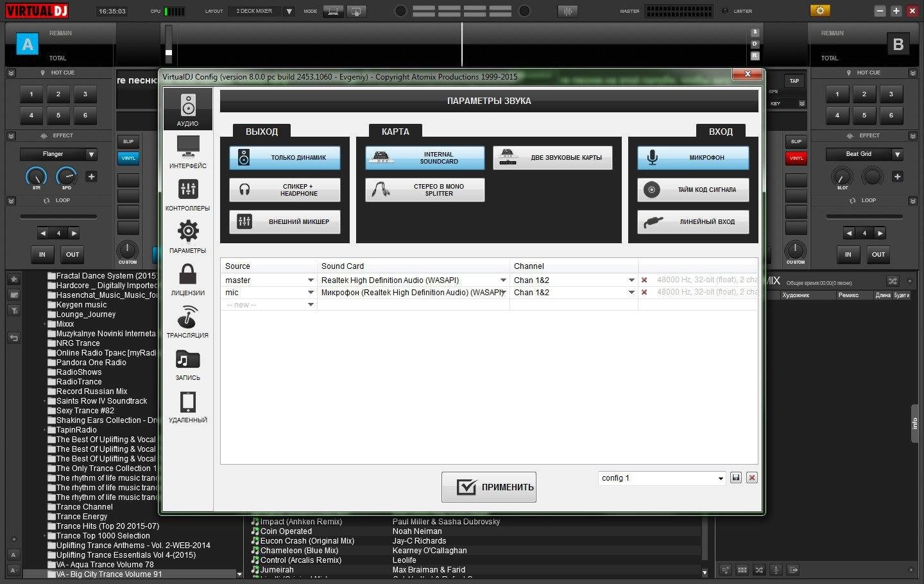Select the ВЫХОД tab header
The height and width of the screenshot is (584, 924).
tap(262, 131)
